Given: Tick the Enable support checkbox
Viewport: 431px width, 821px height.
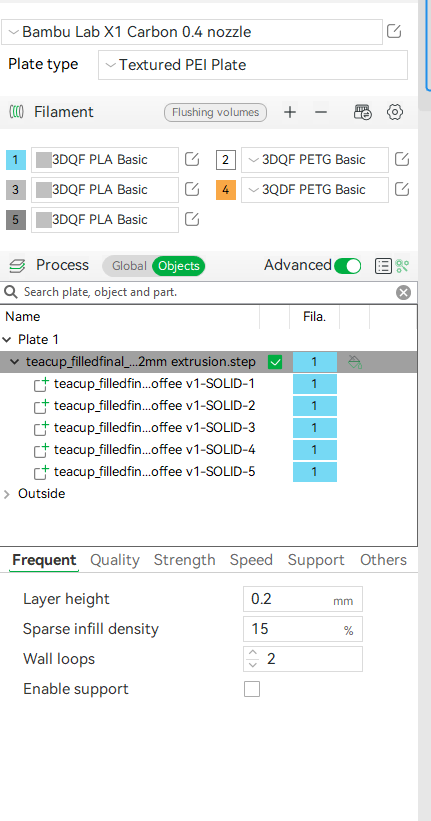Looking at the screenshot, I should click(252, 689).
